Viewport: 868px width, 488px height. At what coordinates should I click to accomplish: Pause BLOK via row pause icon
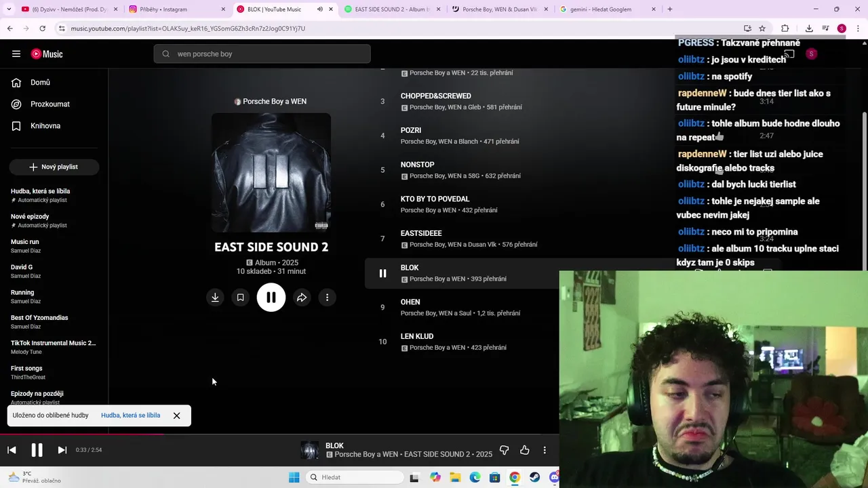click(382, 273)
